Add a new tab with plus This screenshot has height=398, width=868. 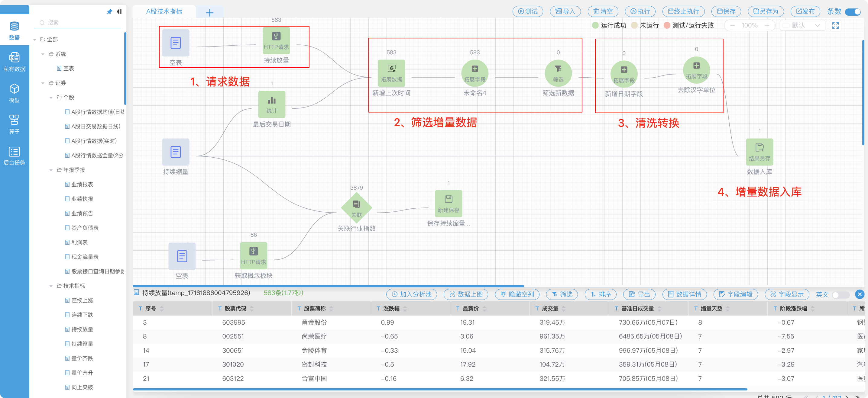tap(209, 13)
